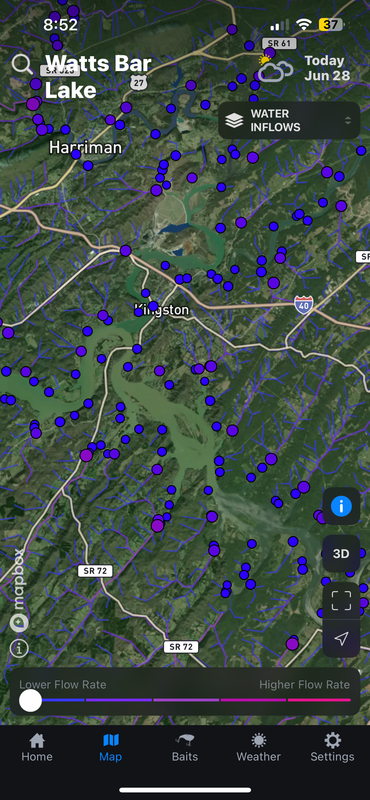Open the Baits tab
Viewport: 370px width, 800px height.
pyautogui.click(x=185, y=747)
